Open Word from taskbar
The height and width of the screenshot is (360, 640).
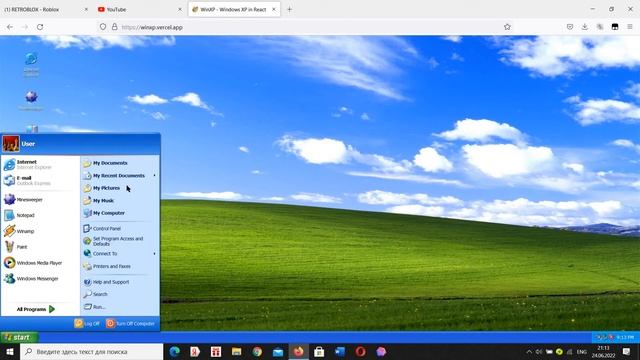pyautogui.click(x=340, y=351)
